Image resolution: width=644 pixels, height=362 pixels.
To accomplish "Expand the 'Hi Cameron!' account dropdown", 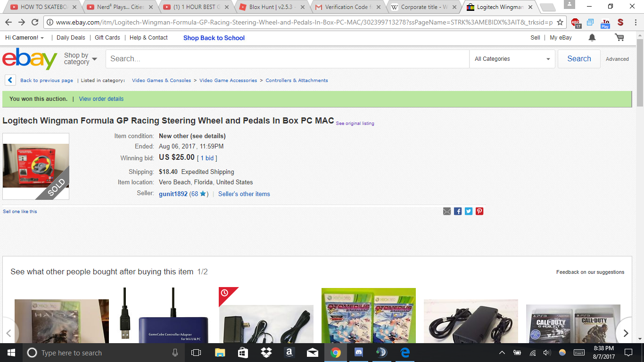I will coord(25,38).
